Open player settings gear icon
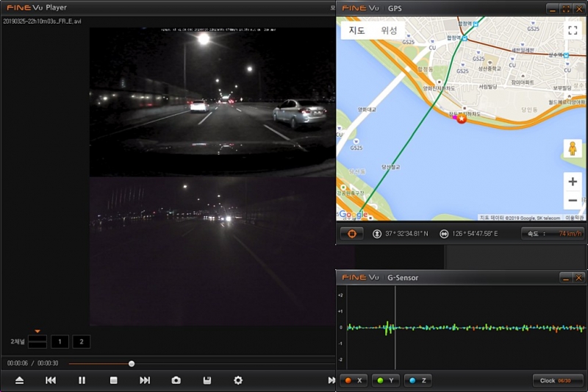 point(238,380)
